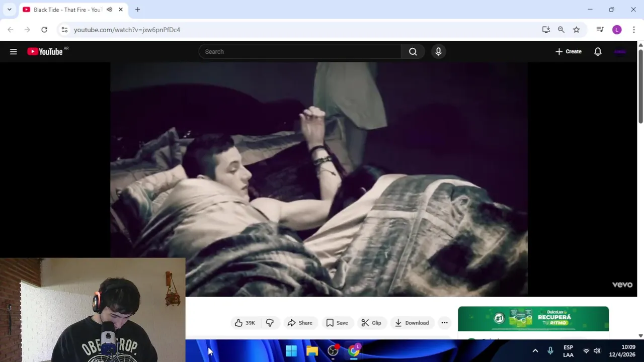Screen dimensions: 644x362
Task: Open the volume tray icon
Action: click(x=597, y=351)
